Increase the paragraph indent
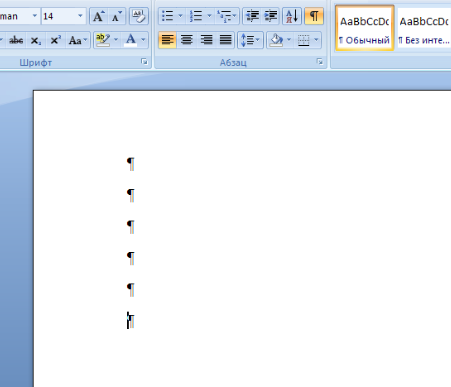This screenshot has width=451, height=387. point(271,16)
